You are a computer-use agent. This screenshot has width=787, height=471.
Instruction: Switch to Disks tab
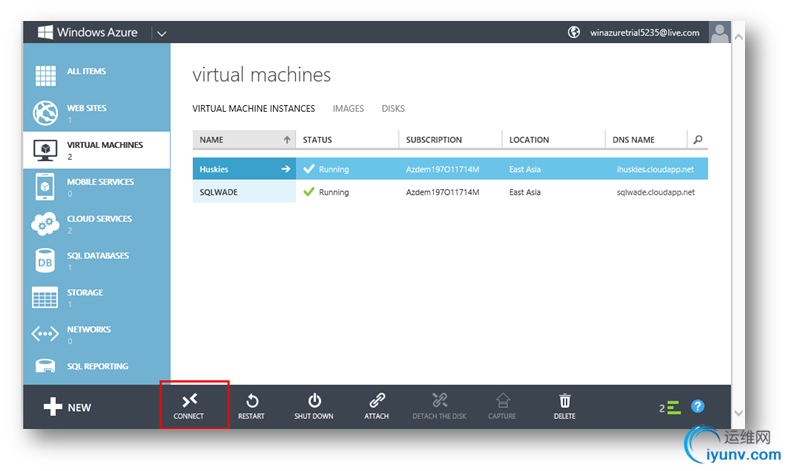click(x=392, y=108)
